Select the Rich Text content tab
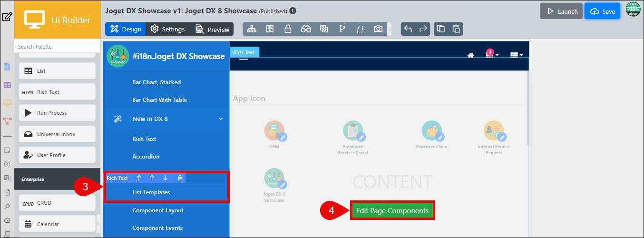The width and height of the screenshot is (644, 238). click(244, 52)
